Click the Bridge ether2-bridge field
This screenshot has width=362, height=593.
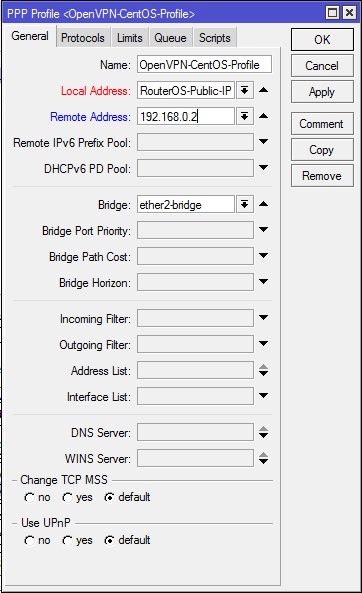point(186,205)
